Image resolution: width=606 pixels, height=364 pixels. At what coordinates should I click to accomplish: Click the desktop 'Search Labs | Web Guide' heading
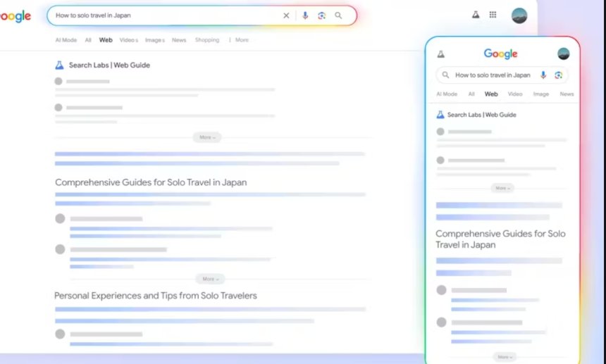pyautogui.click(x=109, y=65)
